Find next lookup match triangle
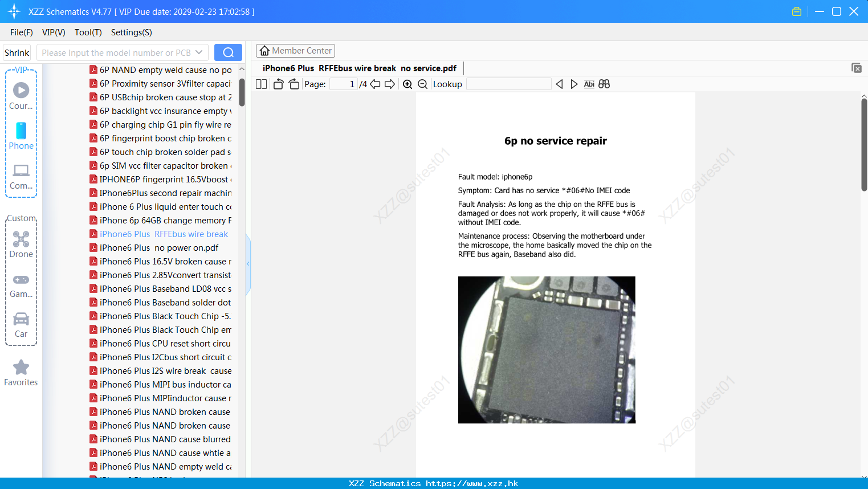 coord(574,84)
